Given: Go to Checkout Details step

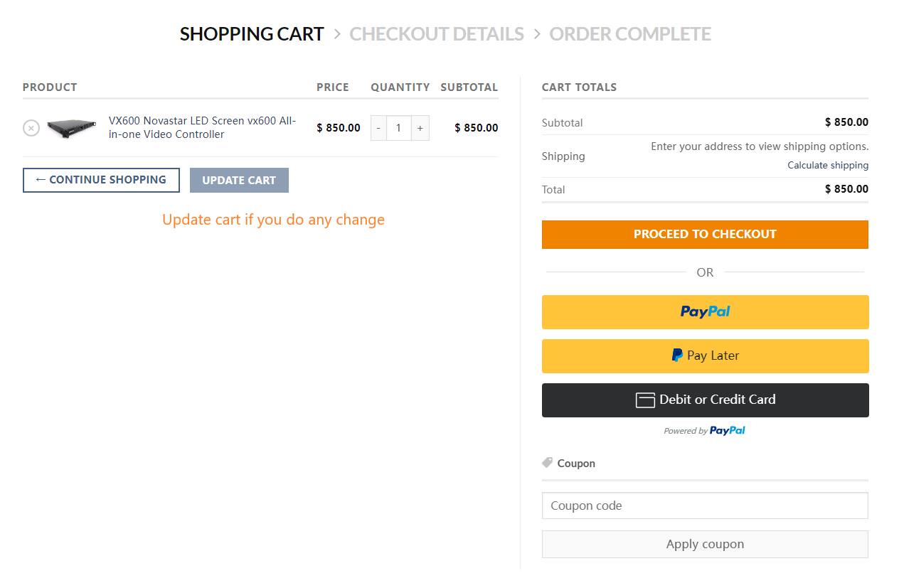Looking at the screenshot, I should click(437, 34).
